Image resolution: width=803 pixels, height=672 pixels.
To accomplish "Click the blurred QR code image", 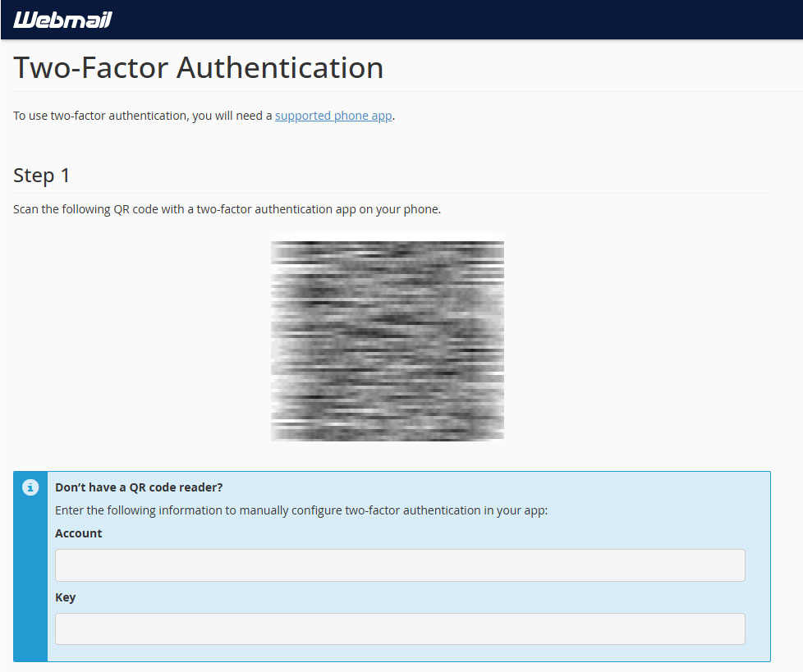I will click(388, 341).
